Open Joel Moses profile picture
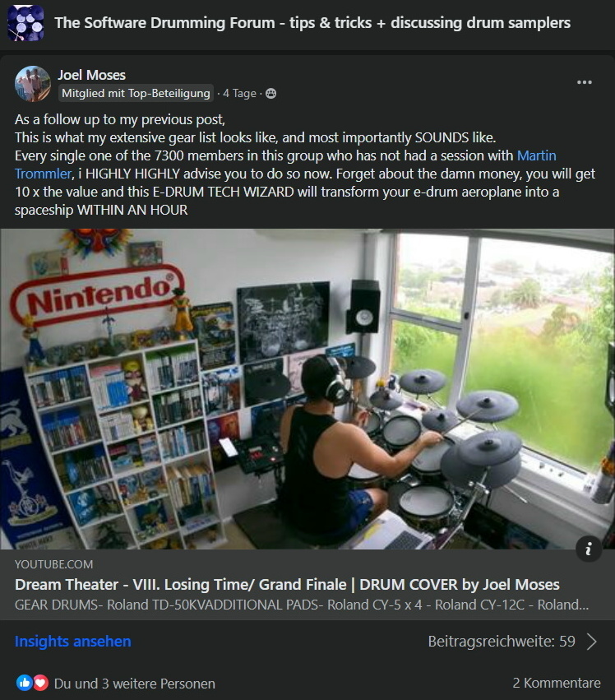Screen dimensions: 615x700 [33, 84]
